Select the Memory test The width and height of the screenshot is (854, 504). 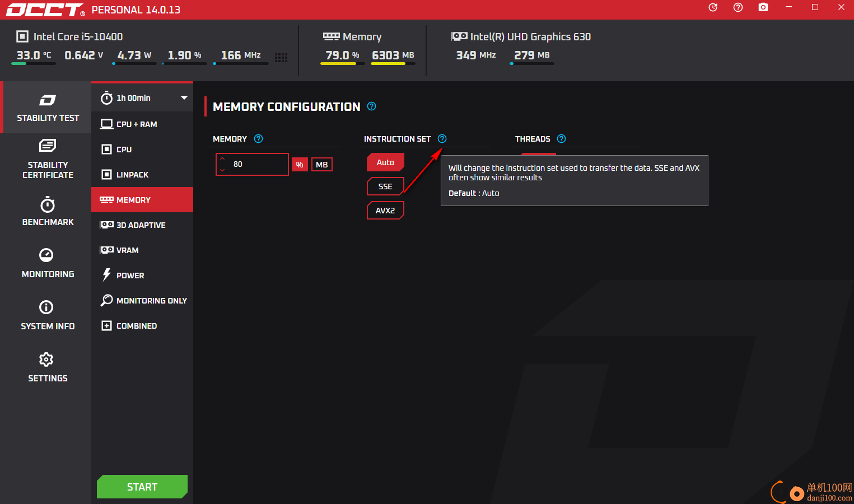[x=142, y=200]
